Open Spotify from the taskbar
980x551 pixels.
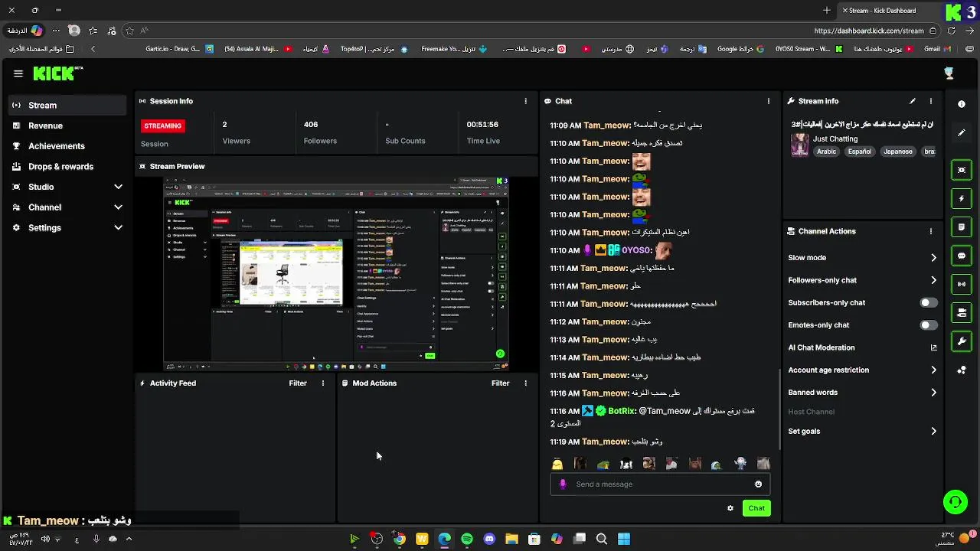(467, 539)
